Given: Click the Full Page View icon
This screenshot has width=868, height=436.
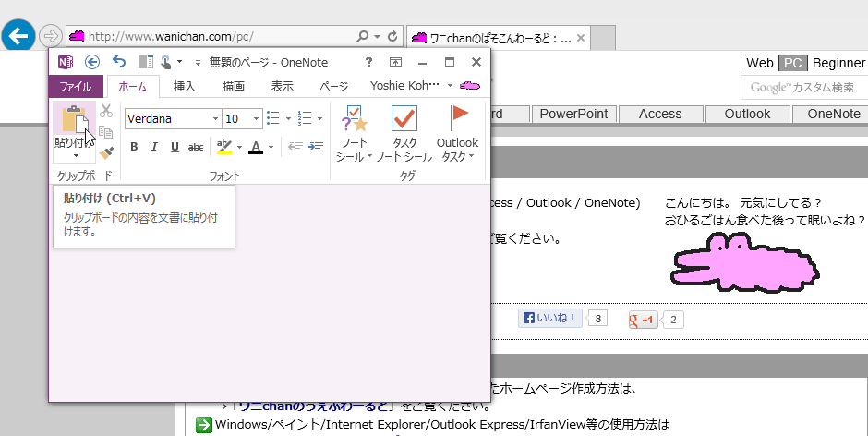Looking at the screenshot, I should coord(395,62).
